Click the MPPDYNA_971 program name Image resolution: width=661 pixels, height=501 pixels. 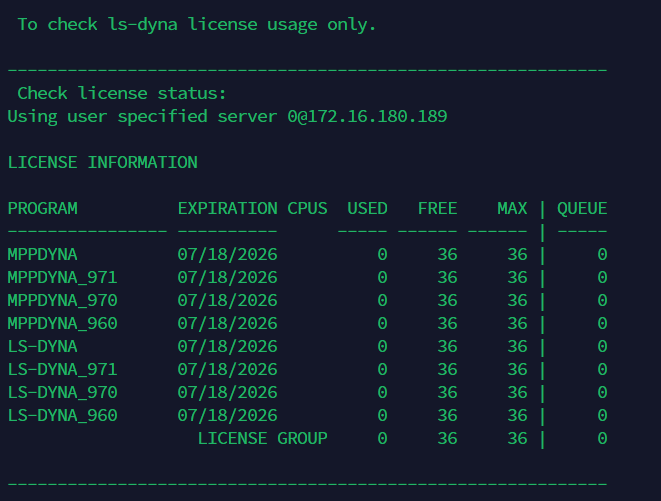click(62, 277)
